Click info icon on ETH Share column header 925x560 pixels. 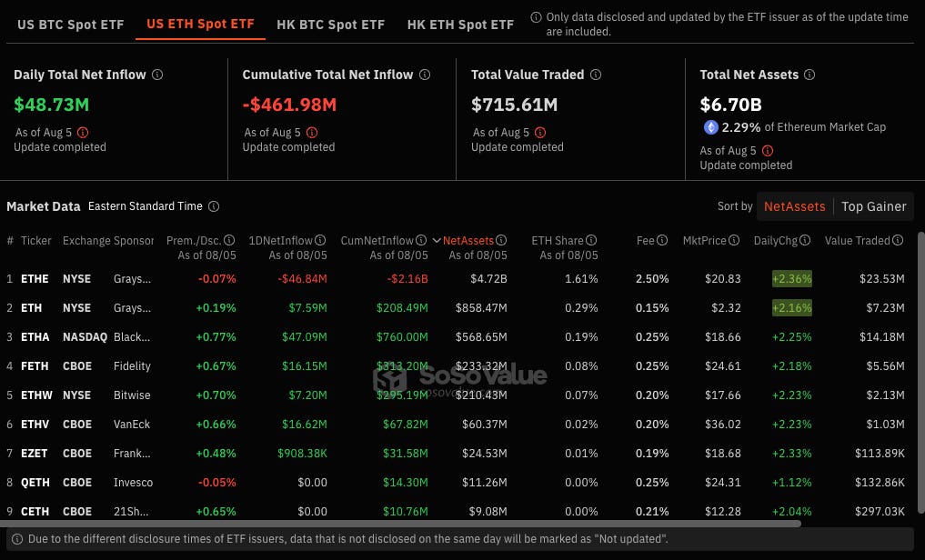(592, 241)
